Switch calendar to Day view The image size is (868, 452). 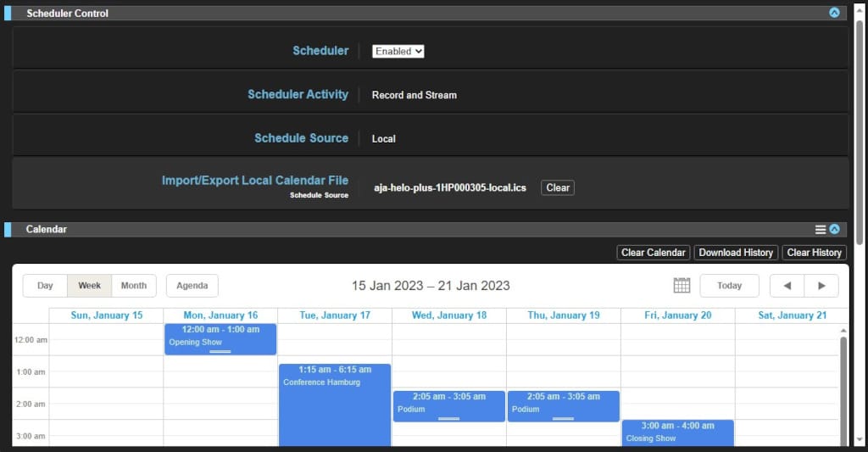[45, 286]
